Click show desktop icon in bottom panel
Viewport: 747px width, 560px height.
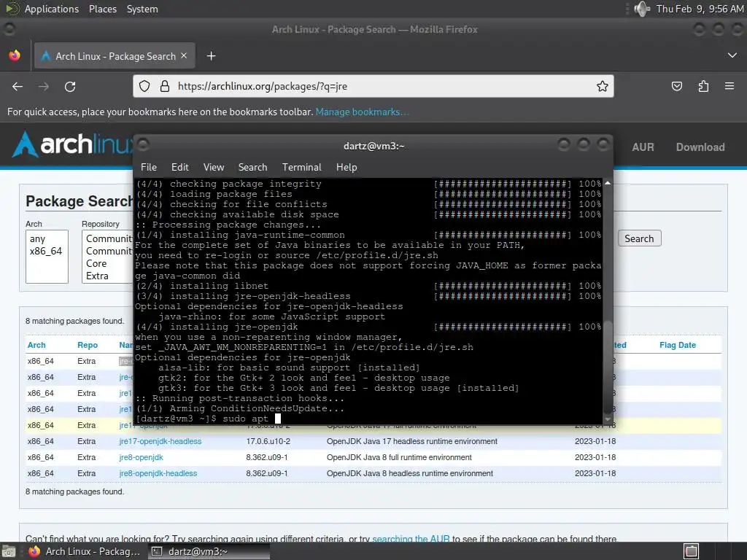tap(8, 551)
